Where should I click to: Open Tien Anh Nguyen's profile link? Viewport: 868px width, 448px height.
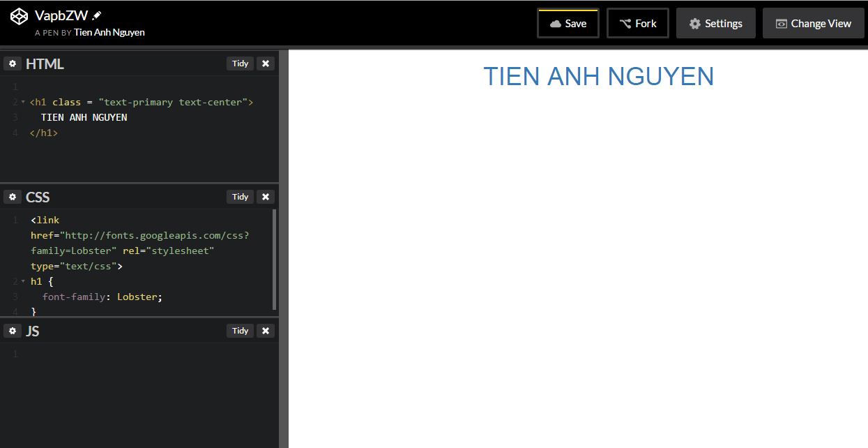pyautogui.click(x=109, y=32)
